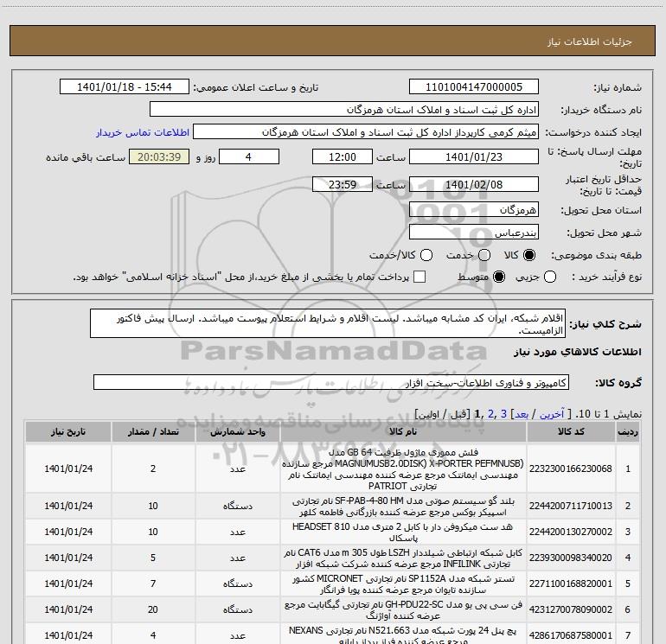The image size is (666, 644).
Task: Click the SF-PAB-4-80 HM speaker item name
Action: tap(403, 507)
